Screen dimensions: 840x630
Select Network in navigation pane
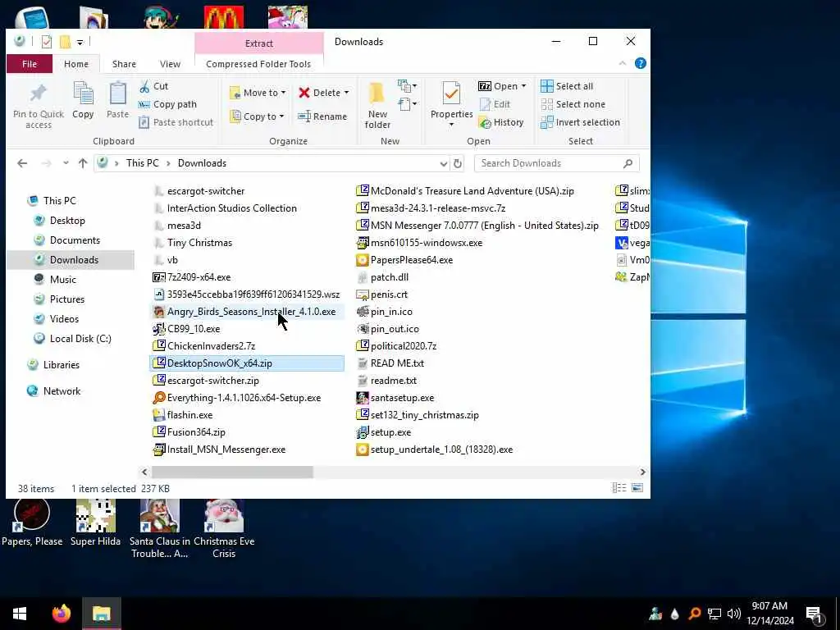tap(62, 391)
